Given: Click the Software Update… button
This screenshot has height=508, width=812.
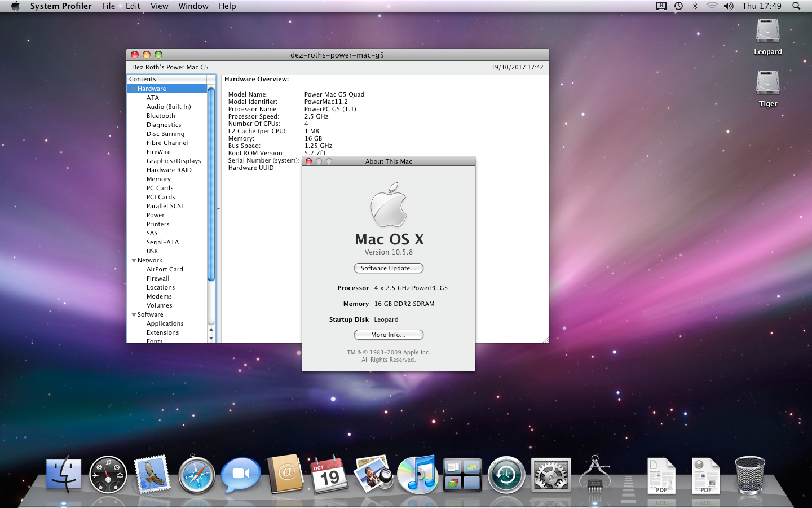Looking at the screenshot, I should (389, 268).
